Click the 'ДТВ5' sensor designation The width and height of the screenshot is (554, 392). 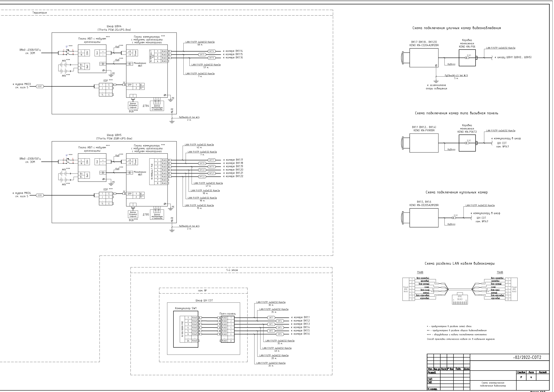[x=146, y=215]
